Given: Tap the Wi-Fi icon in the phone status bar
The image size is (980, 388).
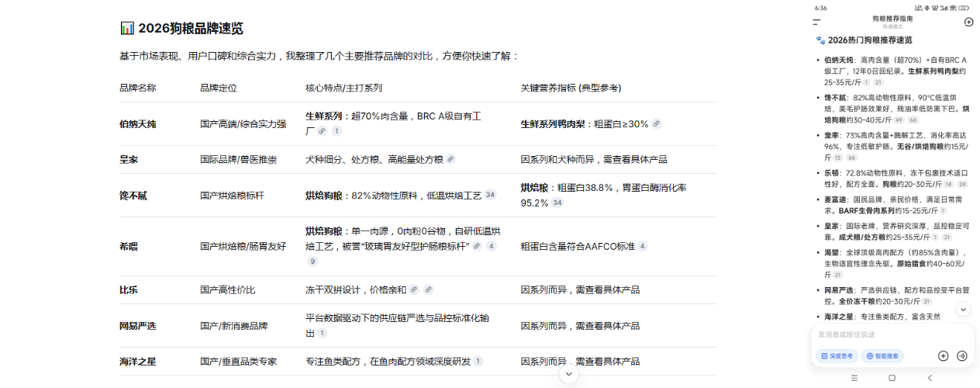Looking at the screenshot, I should pyautogui.click(x=953, y=7).
